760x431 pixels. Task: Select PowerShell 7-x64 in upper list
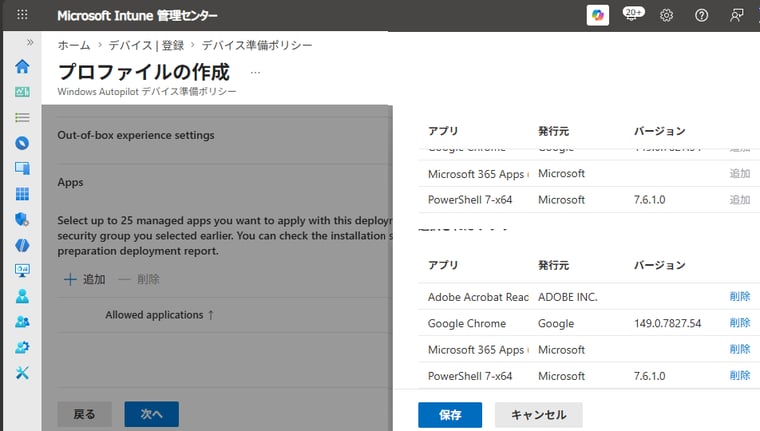click(470, 200)
